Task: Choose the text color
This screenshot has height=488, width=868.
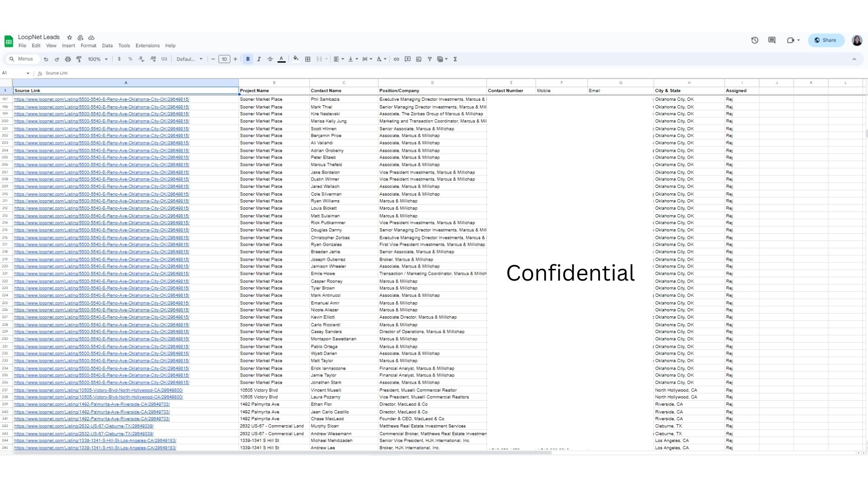Action: (x=281, y=59)
